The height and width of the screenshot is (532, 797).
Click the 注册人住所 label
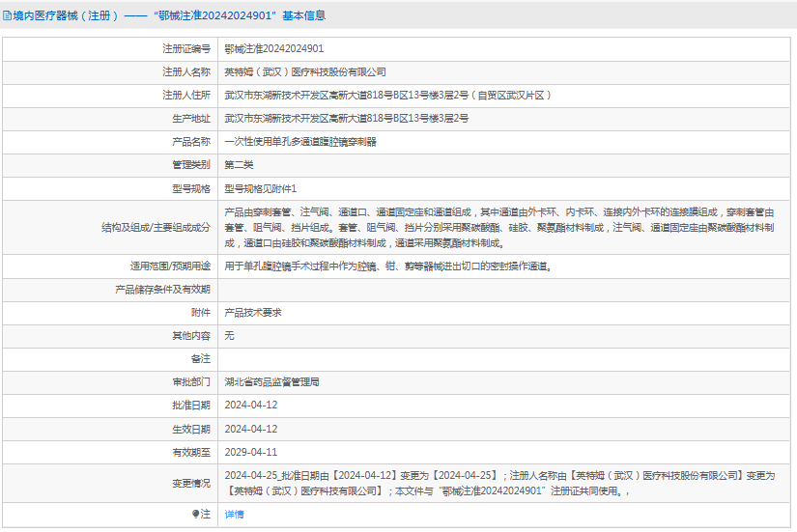coord(186,95)
